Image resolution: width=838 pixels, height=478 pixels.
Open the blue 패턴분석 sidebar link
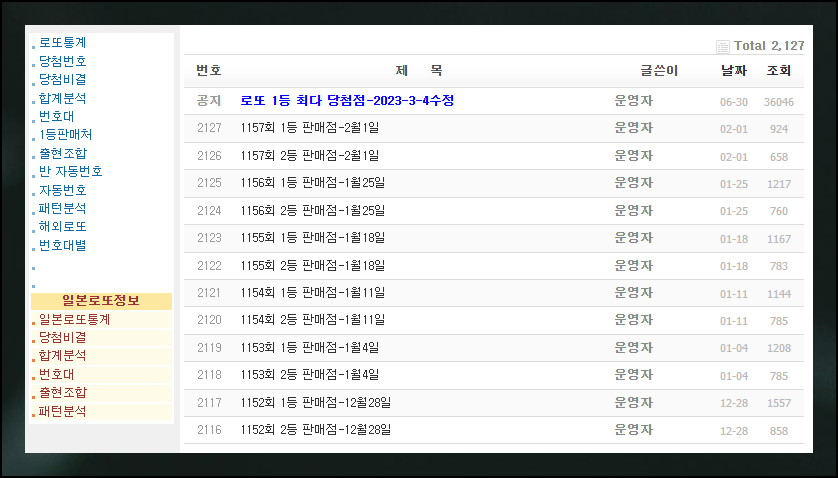tap(63, 208)
